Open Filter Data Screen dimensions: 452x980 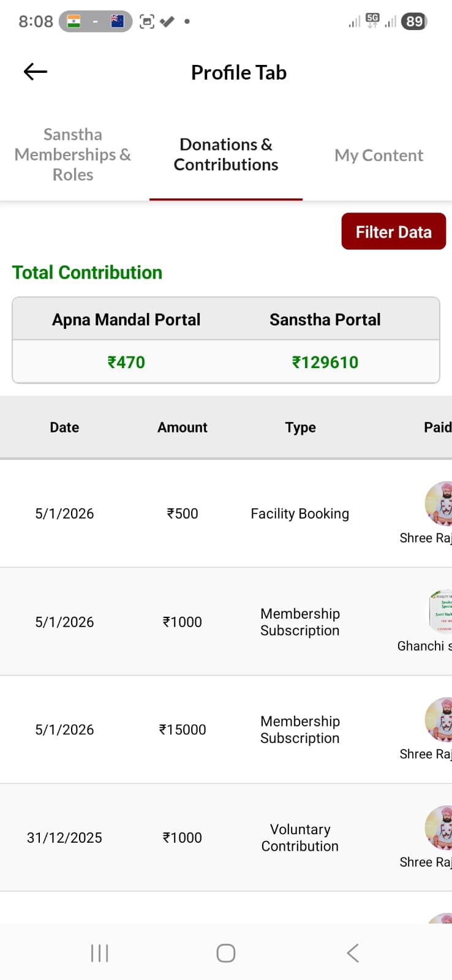[393, 232]
